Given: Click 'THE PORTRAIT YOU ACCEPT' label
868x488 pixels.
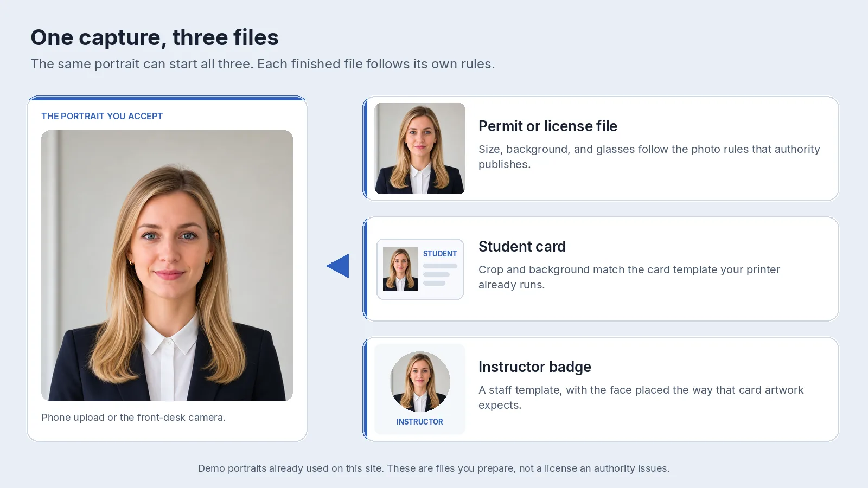Looking at the screenshot, I should point(102,116).
